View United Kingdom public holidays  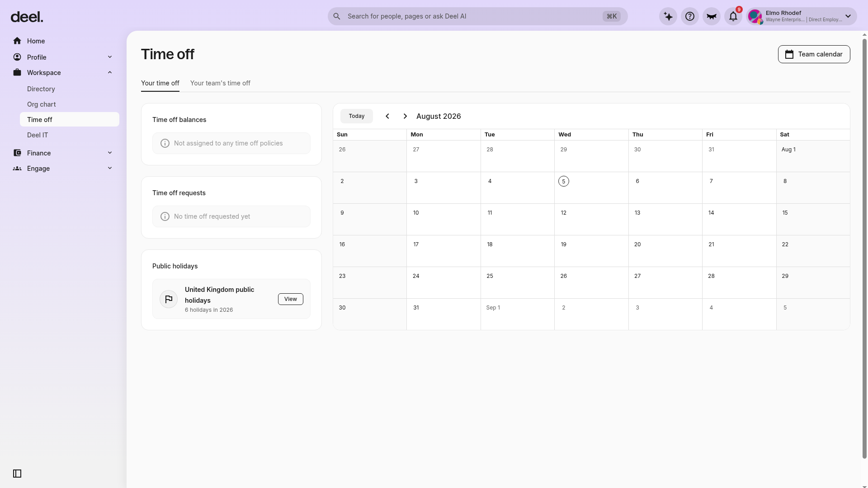pos(291,299)
